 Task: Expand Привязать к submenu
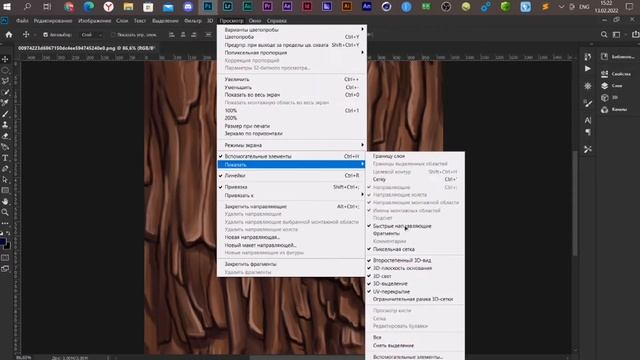tap(291, 195)
